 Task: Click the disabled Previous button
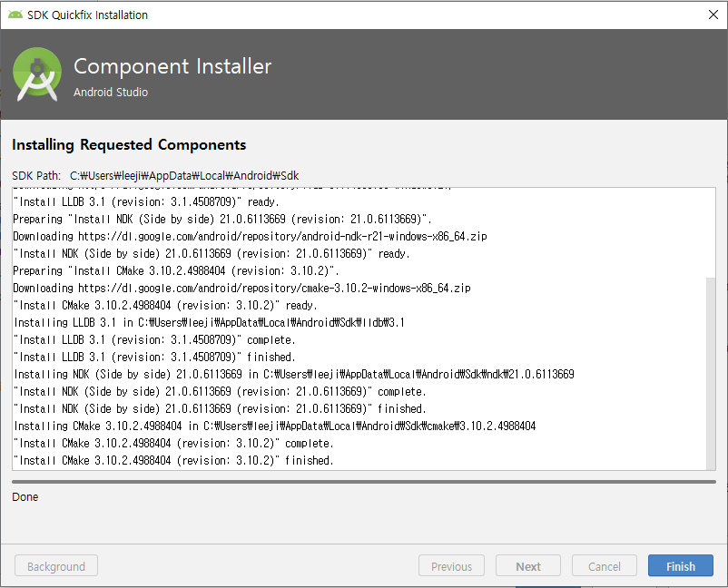451,566
